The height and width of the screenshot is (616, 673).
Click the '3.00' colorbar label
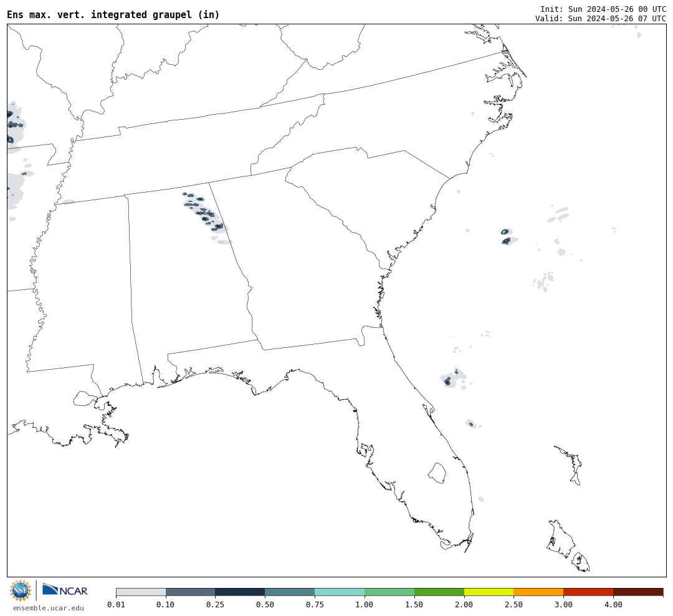point(563,604)
